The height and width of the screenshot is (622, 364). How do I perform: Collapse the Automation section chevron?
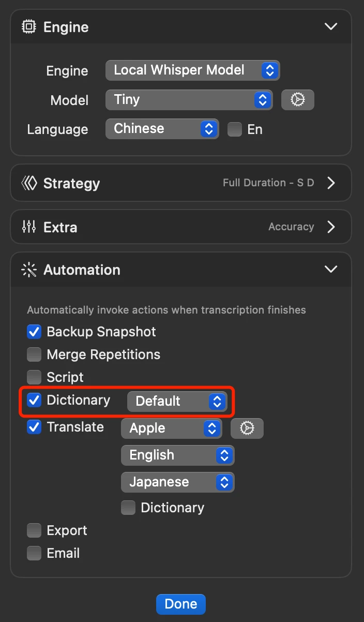330,269
